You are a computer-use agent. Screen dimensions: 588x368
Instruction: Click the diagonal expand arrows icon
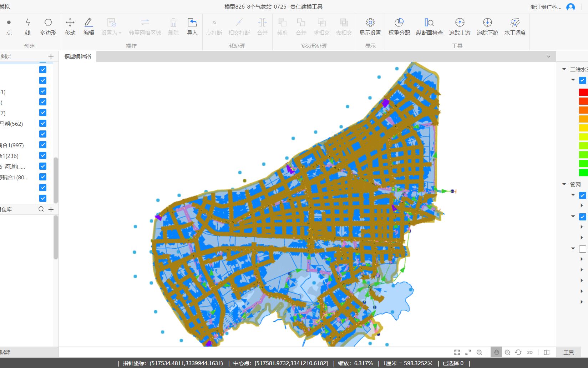468,352
